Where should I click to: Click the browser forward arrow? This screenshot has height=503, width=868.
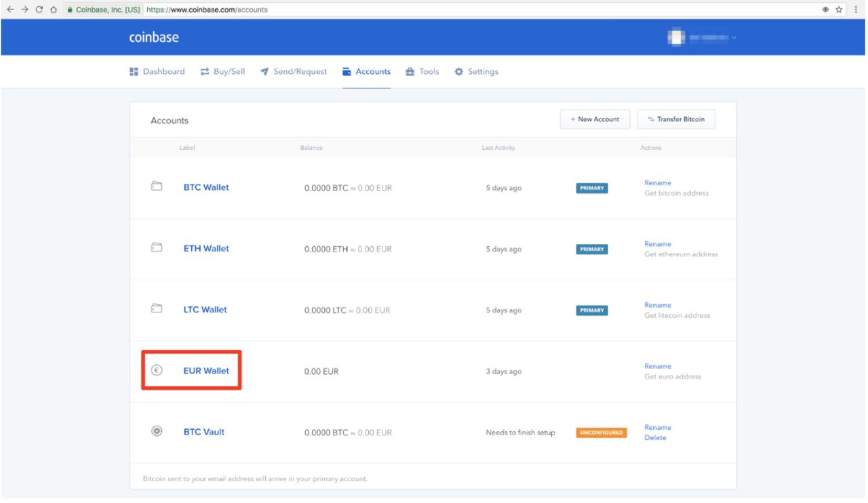click(x=24, y=9)
